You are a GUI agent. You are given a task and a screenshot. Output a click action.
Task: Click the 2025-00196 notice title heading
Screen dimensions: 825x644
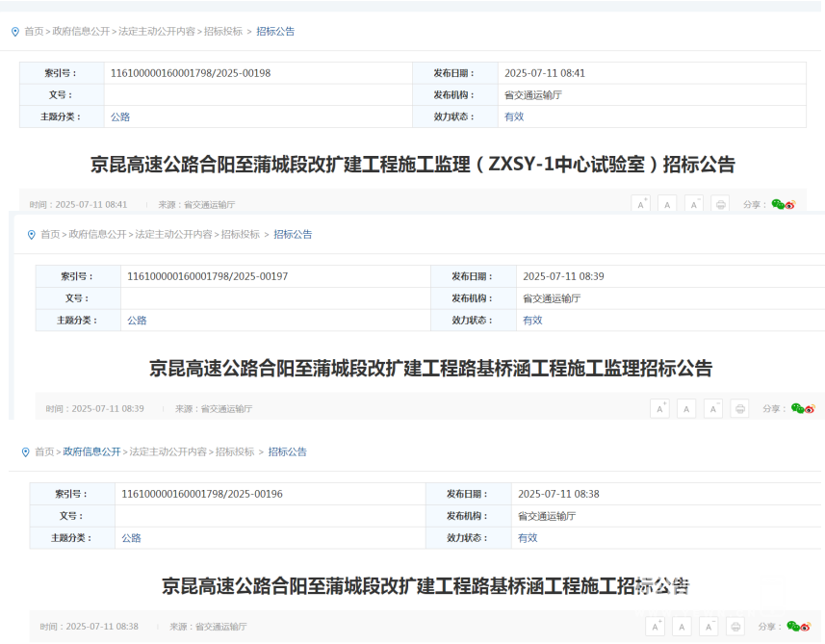(425, 584)
